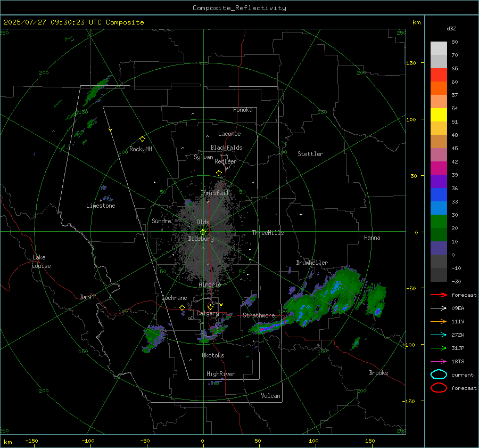Click the '2025/07/27 09:30:23 UTC Composite' timestamp

pyautogui.click(x=73, y=22)
